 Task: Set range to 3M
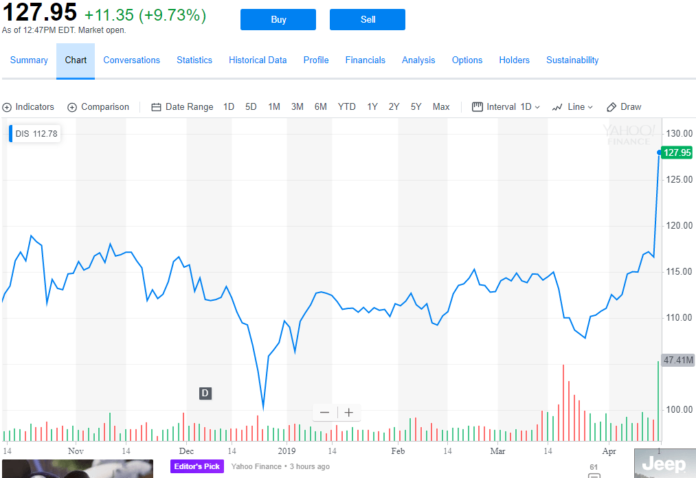(x=297, y=107)
